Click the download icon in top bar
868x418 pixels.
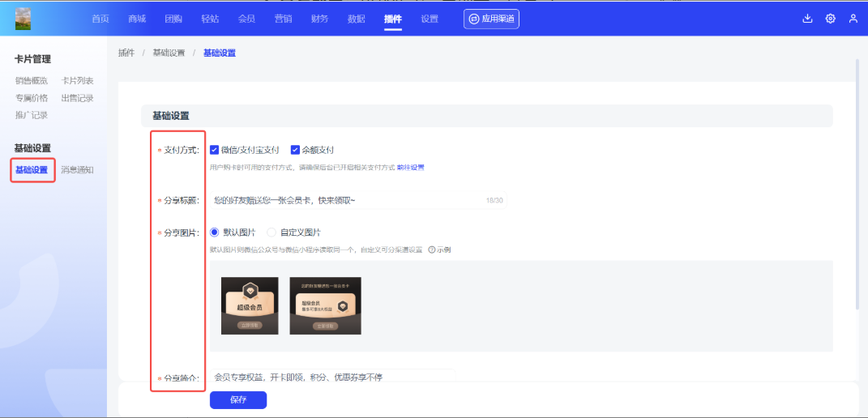click(x=807, y=19)
